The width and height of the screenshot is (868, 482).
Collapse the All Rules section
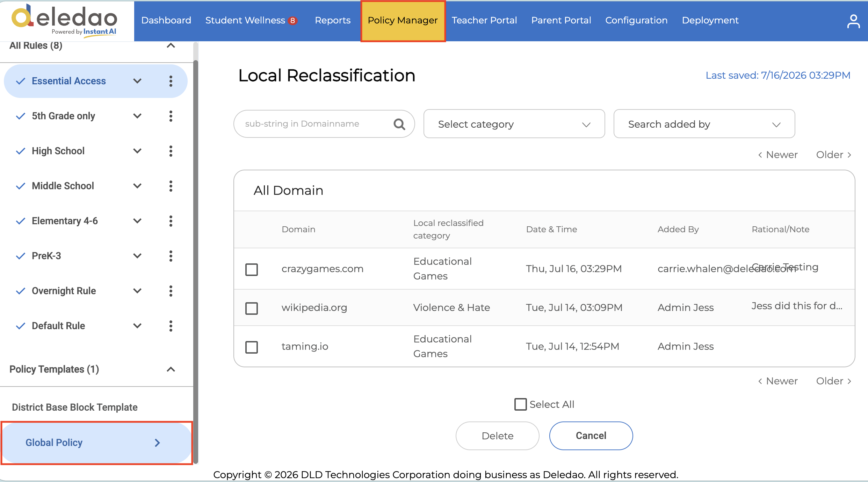171,45
